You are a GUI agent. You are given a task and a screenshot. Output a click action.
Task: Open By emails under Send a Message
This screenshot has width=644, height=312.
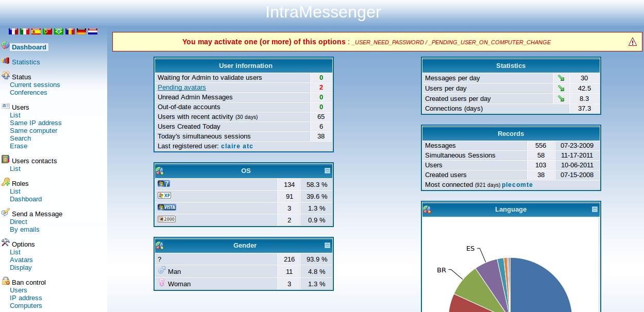pyautogui.click(x=25, y=230)
